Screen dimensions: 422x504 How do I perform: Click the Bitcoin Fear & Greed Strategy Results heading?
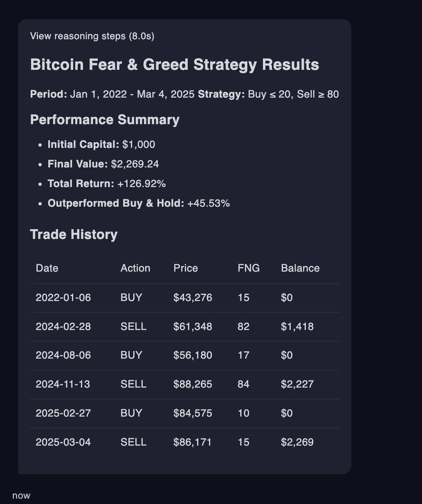pos(174,65)
